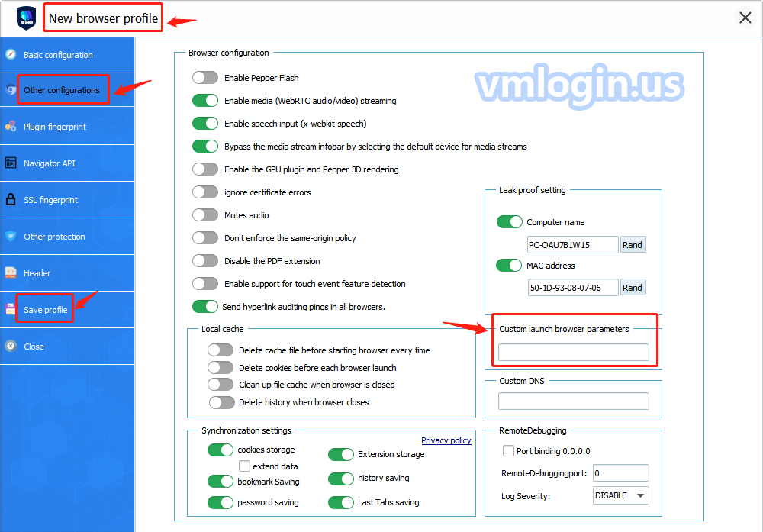Click the Other protection shield icon
Screen dimensions: 763x532
(x=11, y=237)
